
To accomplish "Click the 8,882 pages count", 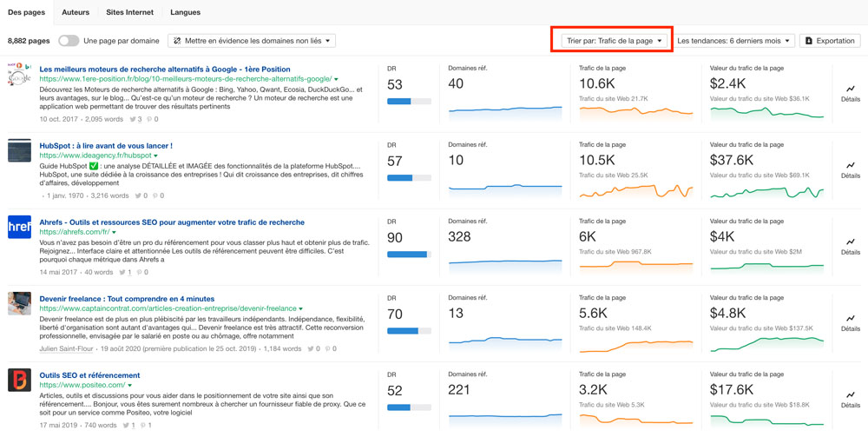I will [29, 41].
